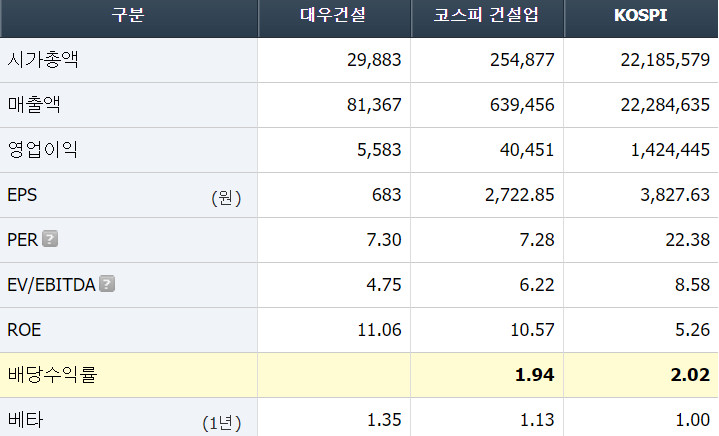719x436 pixels.
Task: Click construction sector EPS 2,722.85
Action: pyautogui.click(x=520, y=195)
